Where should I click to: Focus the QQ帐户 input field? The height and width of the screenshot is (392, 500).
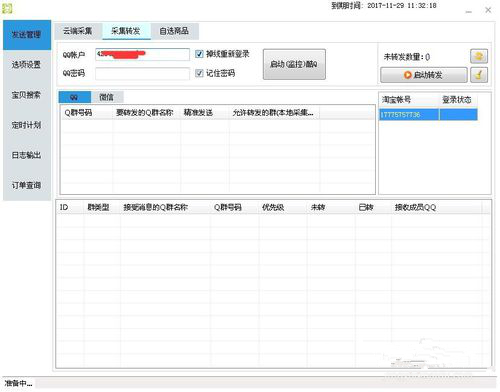coord(142,54)
